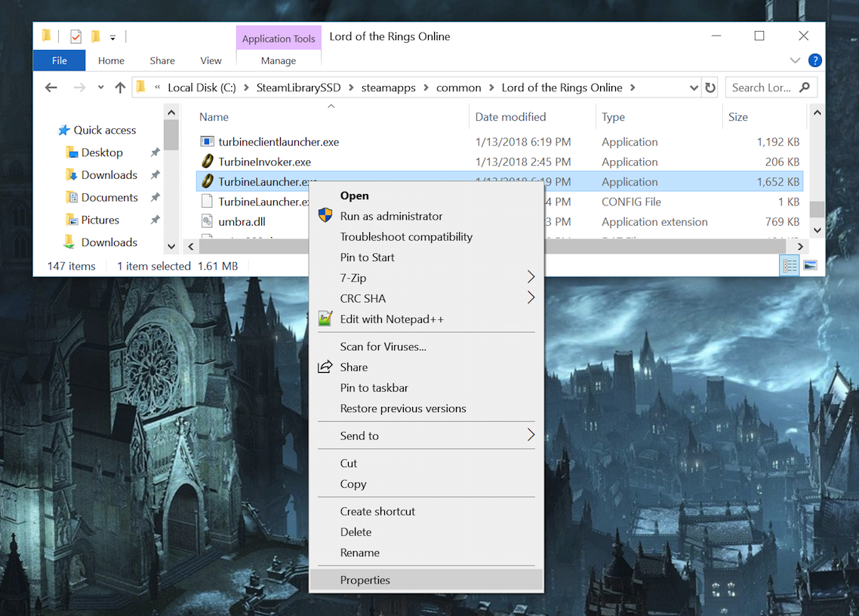Image resolution: width=859 pixels, height=616 pixels.
Task: Click the Up arrow navigation icon
Action: click(x=120, y=88)
